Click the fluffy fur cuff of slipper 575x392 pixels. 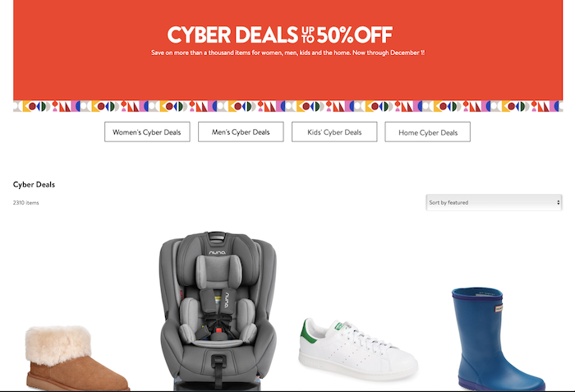pyautogui.click(x=58, y=345)
